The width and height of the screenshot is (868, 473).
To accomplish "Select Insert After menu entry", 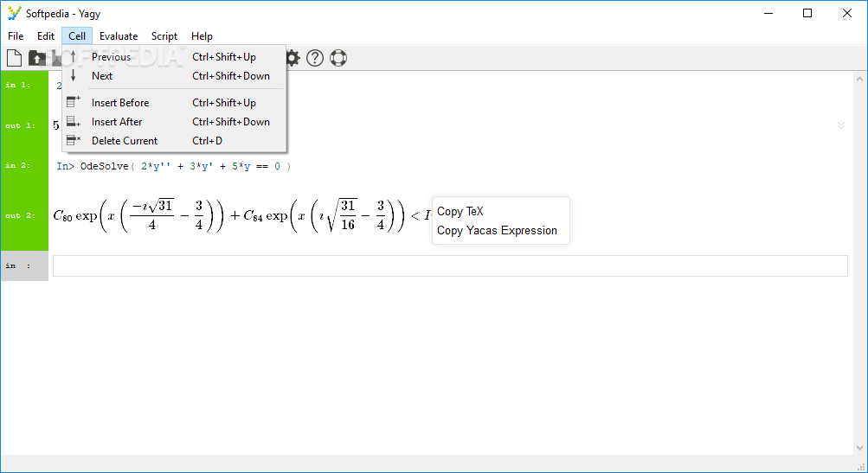I will click(174, 122).
